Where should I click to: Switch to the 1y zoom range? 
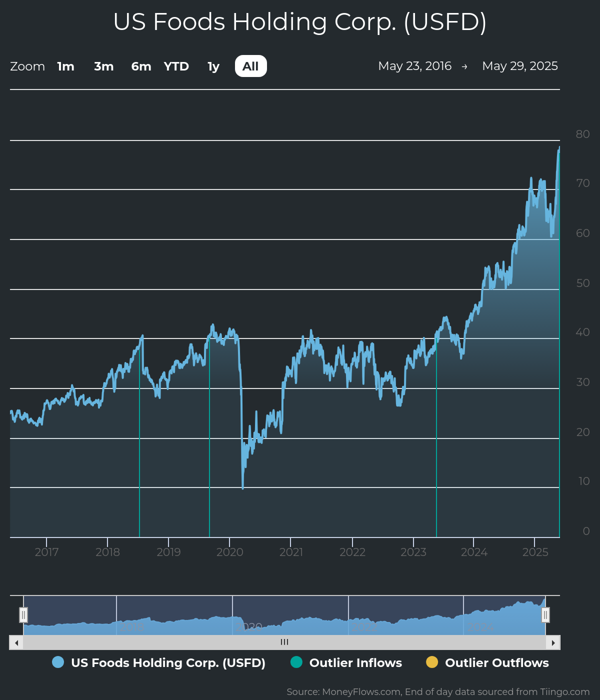click(213, 66)
